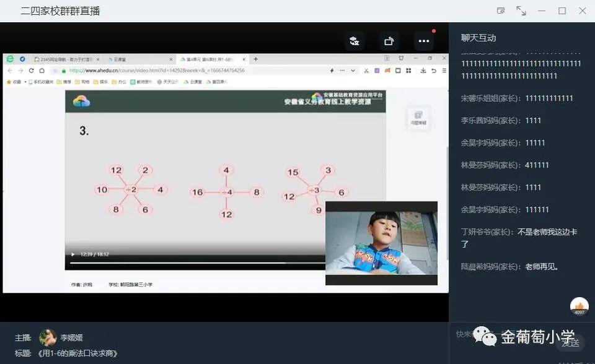
Task: Click the picture-in-picture window icon in title bar
Action: click(x=501, y=11)
